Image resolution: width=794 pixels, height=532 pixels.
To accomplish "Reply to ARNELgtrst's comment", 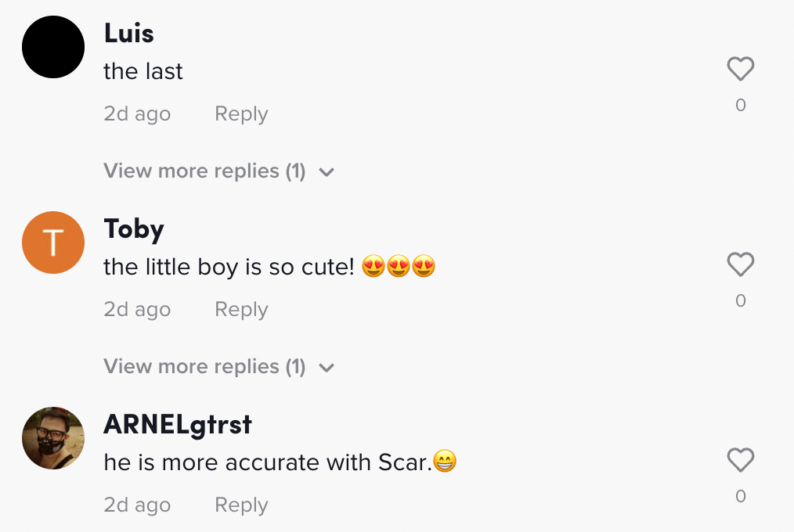I will click(x=241, y=505).
